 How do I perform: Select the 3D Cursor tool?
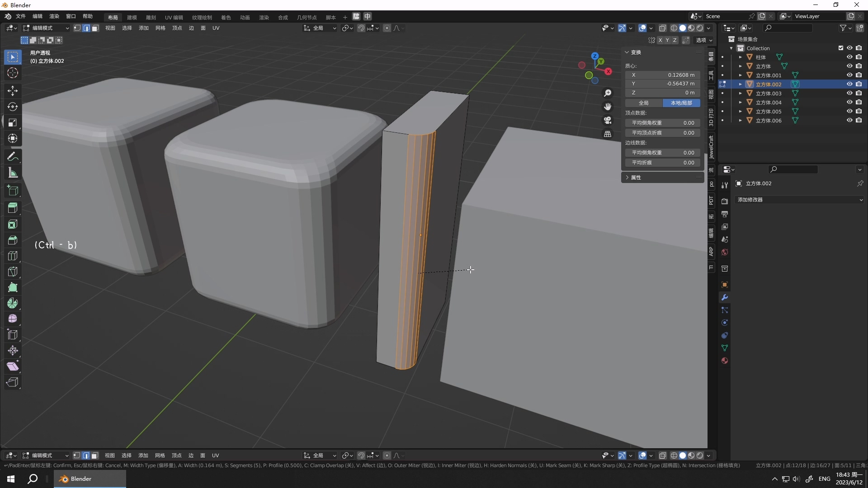(13, 73)
